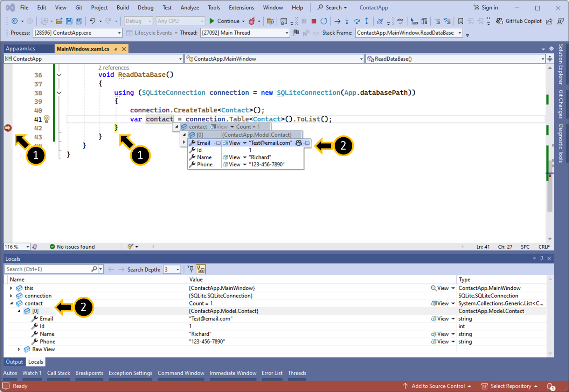Click the Uncomment selected lines icon
Screen dimensions: 569x392
447,21
